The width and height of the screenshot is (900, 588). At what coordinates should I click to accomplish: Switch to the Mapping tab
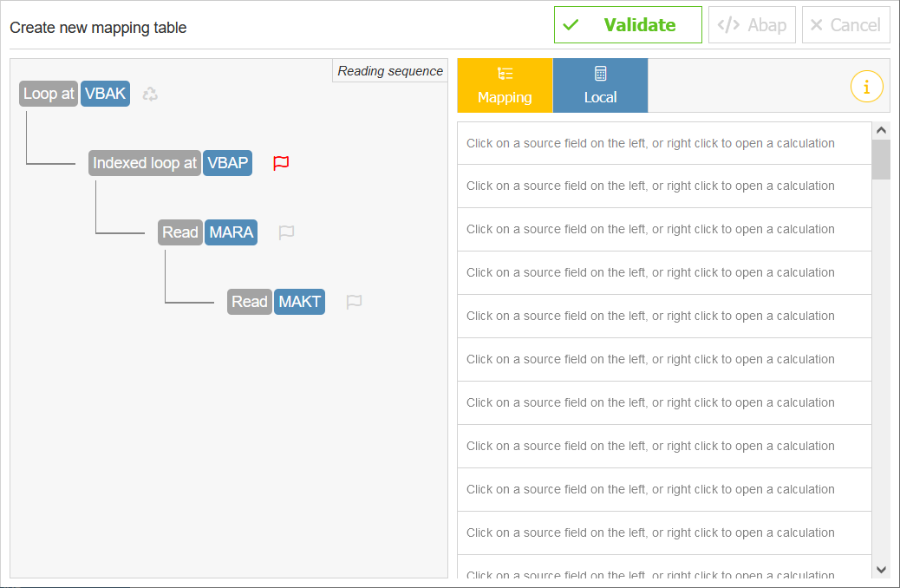click(505, 85)
